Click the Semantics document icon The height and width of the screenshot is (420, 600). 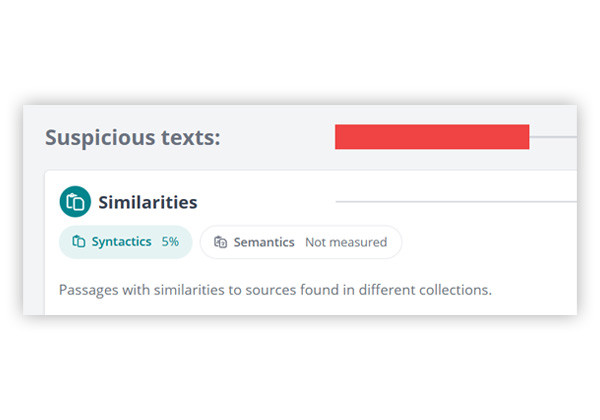(220, 242)
